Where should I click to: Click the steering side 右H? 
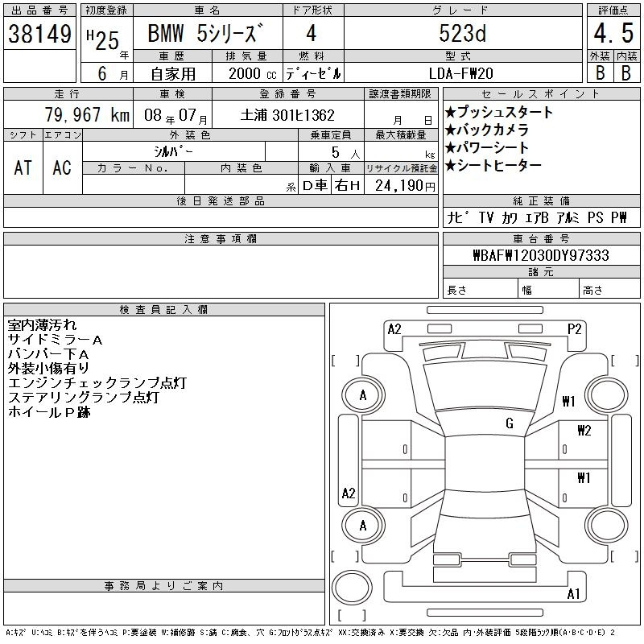coord(347,185)
